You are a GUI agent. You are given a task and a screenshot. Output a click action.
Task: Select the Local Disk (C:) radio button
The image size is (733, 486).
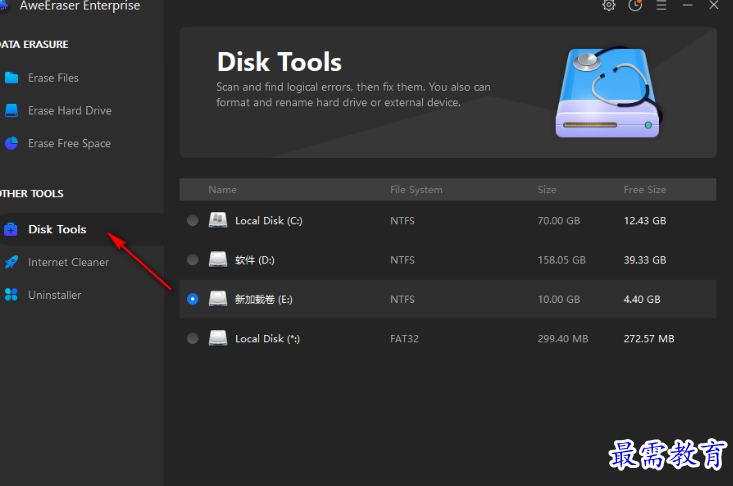pos(193,221)
